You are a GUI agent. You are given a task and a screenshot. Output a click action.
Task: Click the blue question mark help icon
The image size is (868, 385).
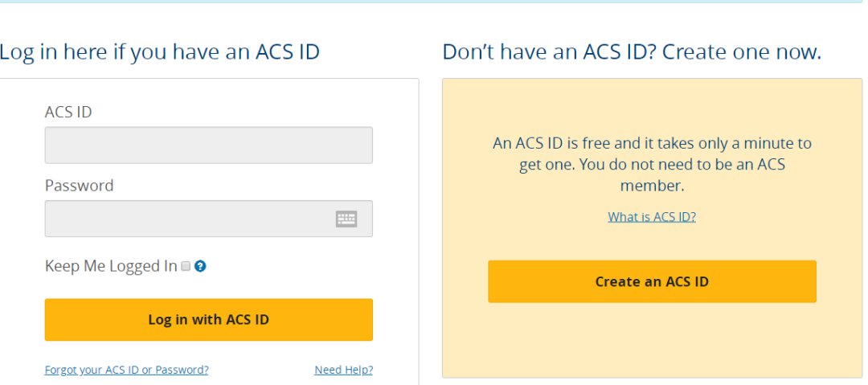(201, 266)
